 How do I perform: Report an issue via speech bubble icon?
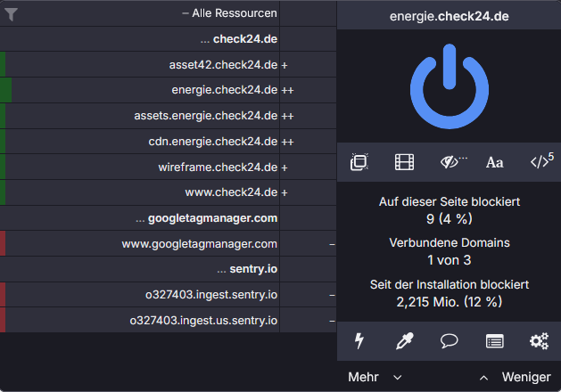click(x=449, y=341)
